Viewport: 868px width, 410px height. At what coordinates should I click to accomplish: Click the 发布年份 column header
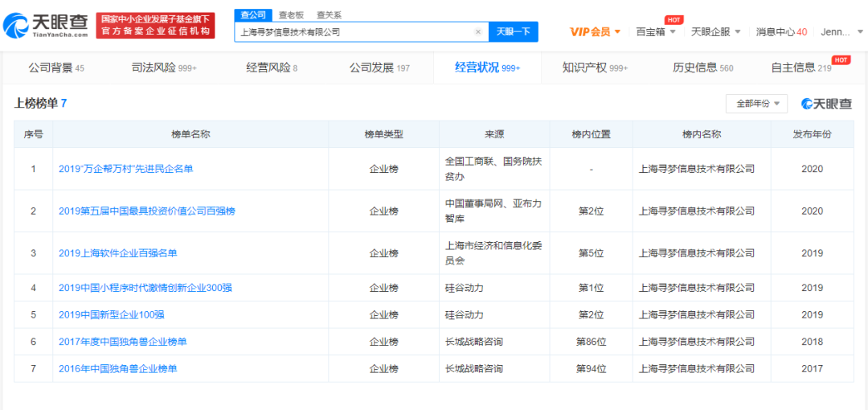pos(812,134)
